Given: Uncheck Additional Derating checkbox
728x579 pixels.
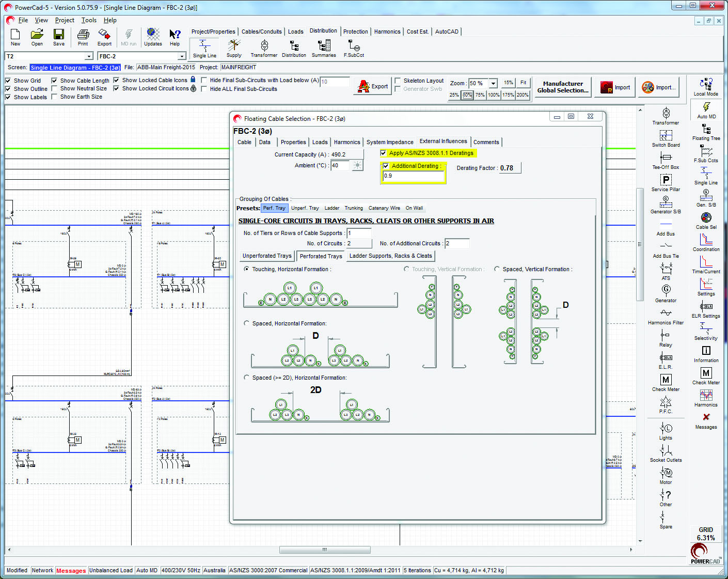Looking at the screenshot, I should tap(386, 166).
